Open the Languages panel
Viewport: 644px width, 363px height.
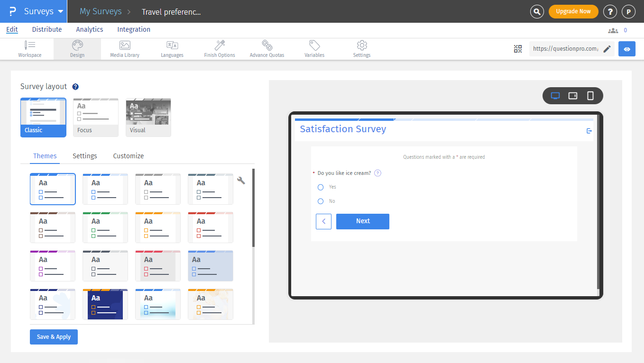click(x=172, y=49)
